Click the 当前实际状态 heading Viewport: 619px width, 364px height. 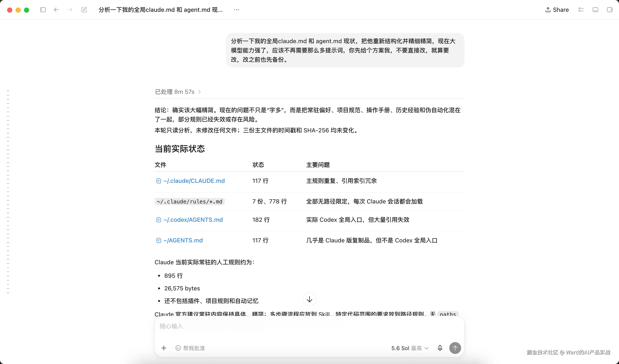coord(180,149)
